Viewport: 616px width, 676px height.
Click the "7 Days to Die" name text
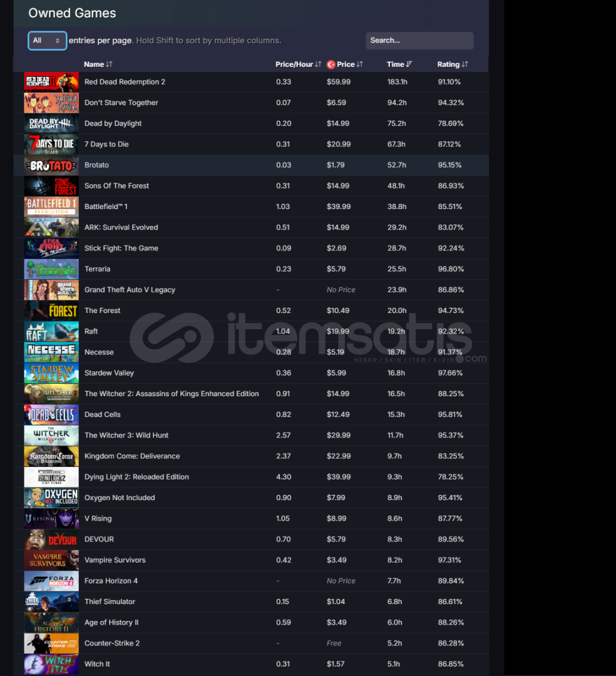(106, 145)
